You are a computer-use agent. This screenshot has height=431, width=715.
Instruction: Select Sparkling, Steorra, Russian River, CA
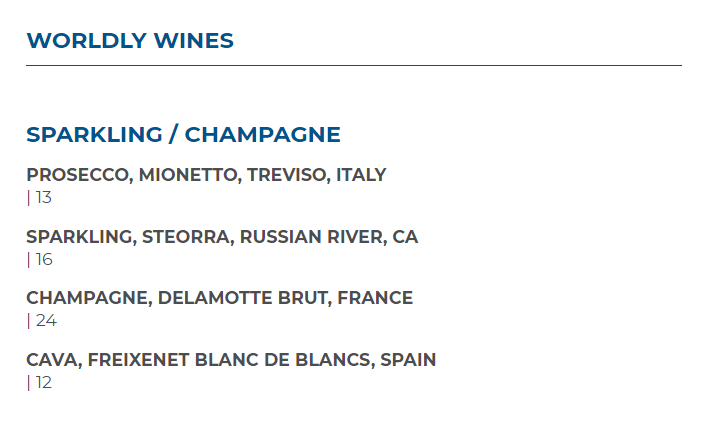(x=222, y=237)
